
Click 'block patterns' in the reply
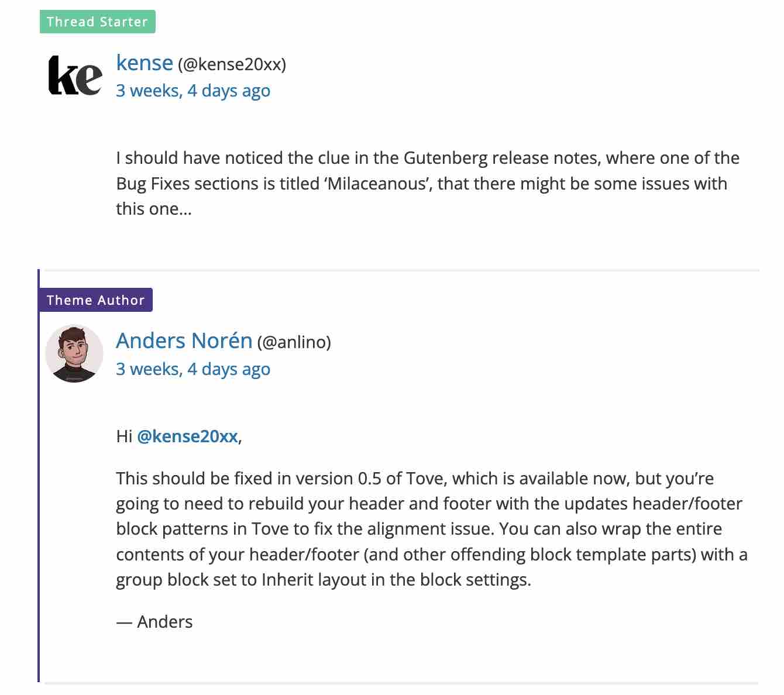[x=181, y=529]
